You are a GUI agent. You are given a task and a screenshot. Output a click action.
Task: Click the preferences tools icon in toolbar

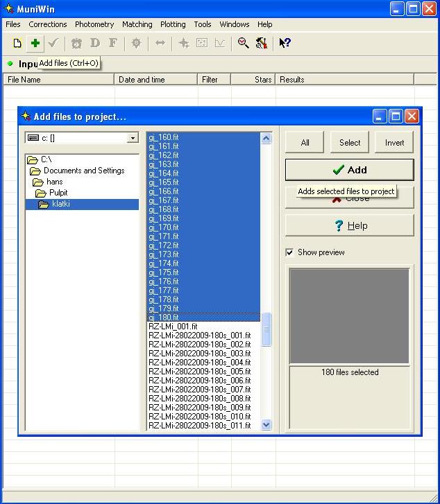[x=261, y=44]
